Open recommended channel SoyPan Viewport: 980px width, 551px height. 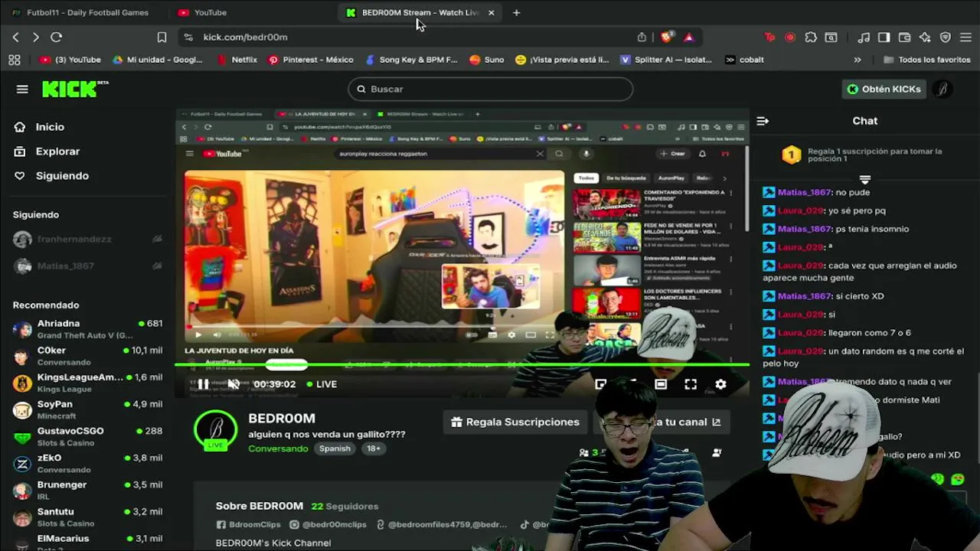[88, 409]
